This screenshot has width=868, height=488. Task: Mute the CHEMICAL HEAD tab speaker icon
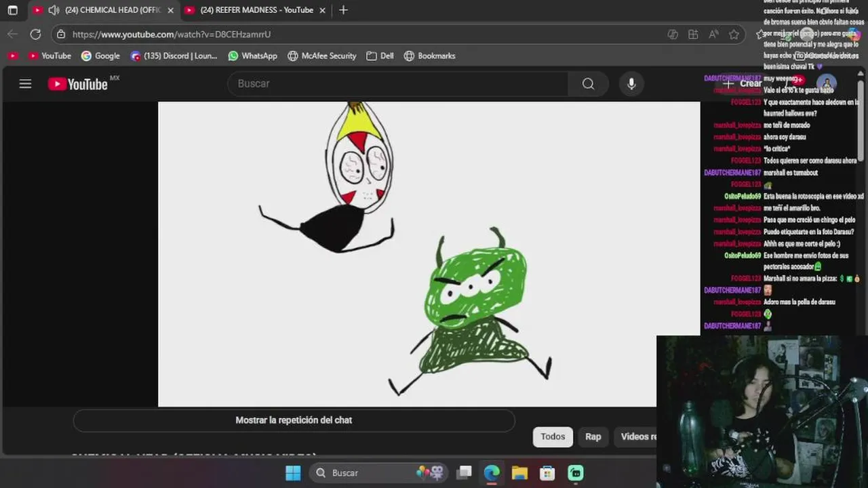pyautogui.click(x=54, y=10)
